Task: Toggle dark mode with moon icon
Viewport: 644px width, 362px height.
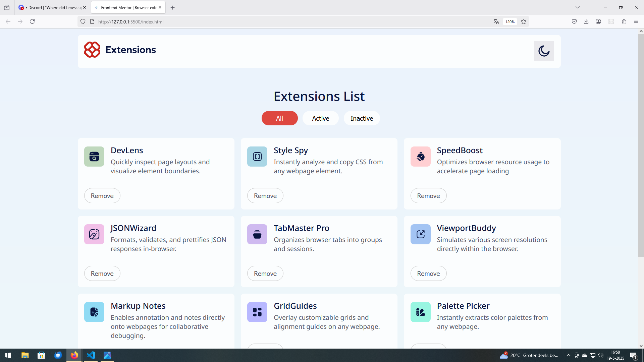Action: pyautogui.click(x=544, y=51)
